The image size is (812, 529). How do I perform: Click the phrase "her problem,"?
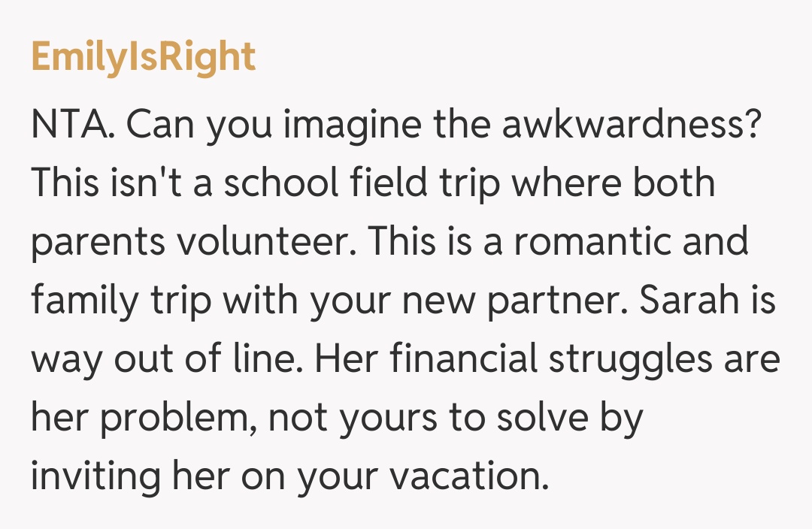tap(143, 419)
